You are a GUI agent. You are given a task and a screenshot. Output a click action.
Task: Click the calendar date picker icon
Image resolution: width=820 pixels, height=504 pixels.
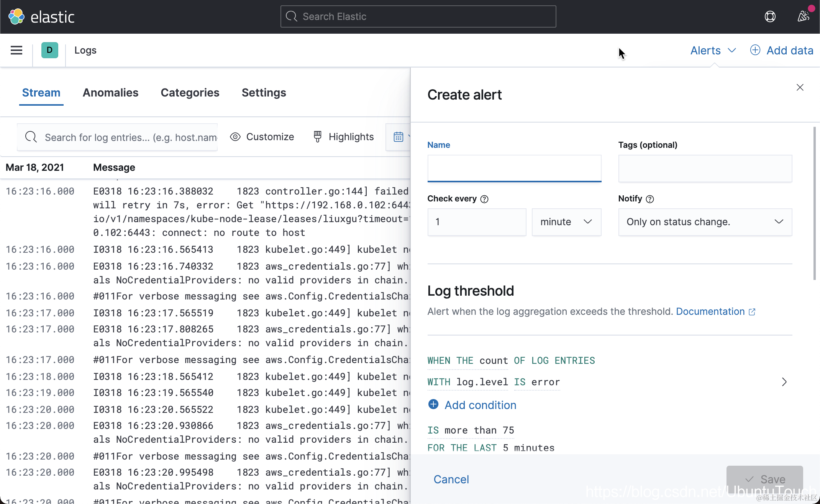click(399, 137)
